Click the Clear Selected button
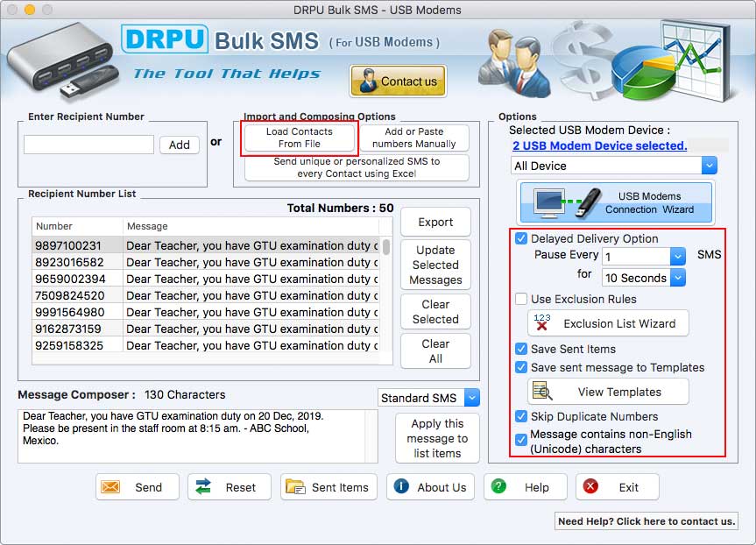The image size is (756, 545). (435, 312)
